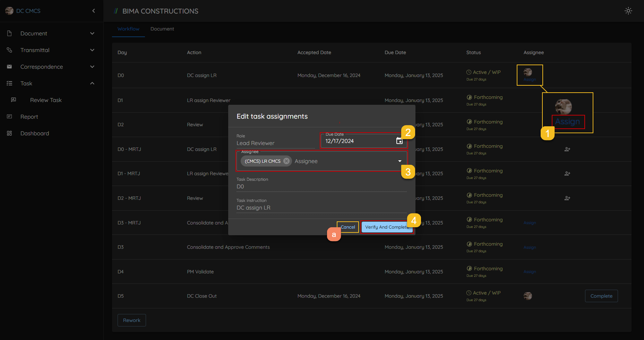This screenshot has height=340, width=644.
Task: Click the Report icon in the sidebar
Action: pyautogui.click(x=9, y=117)
